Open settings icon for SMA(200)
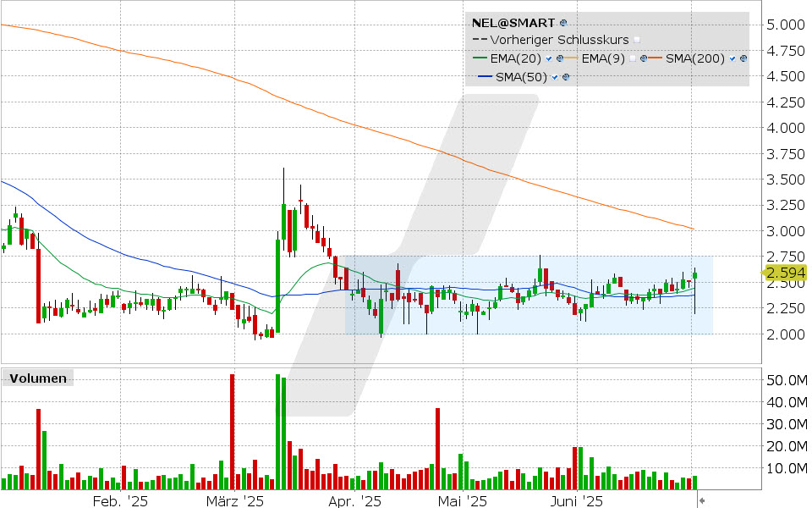The image size is (812, 508). click(743, 59)
